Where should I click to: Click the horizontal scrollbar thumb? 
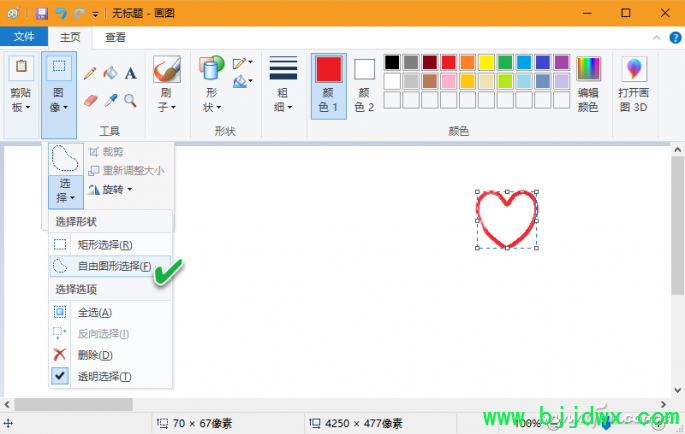(x=73, y=404)
